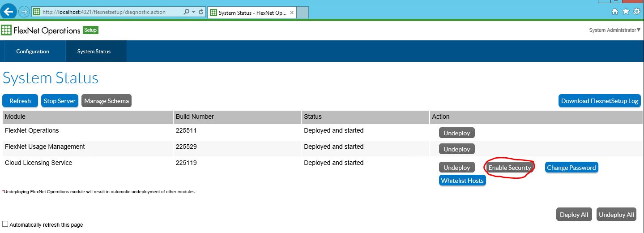Open Manage Schema
The width and height of the screenshot is (644, 233).
(x=107, y=101)
